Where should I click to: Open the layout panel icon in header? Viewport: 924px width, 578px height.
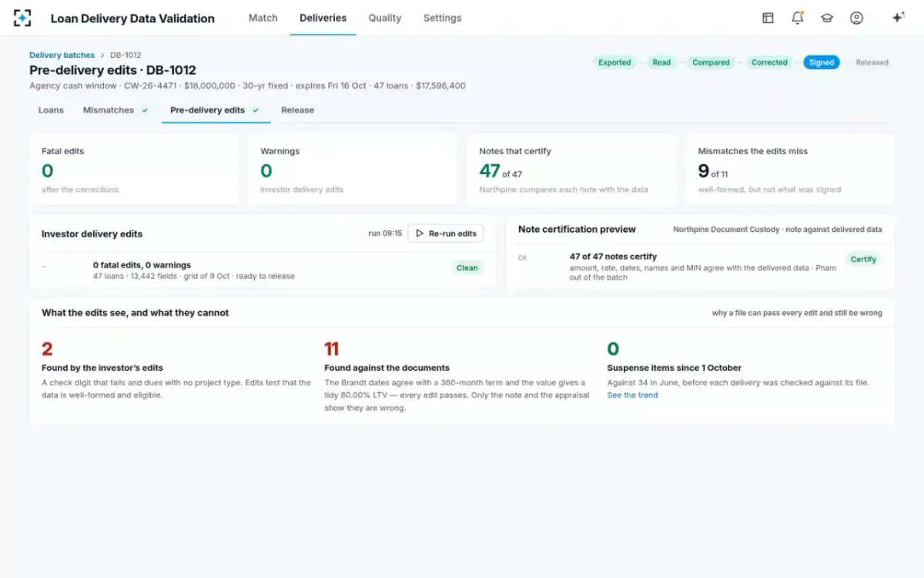pos(768,18)
